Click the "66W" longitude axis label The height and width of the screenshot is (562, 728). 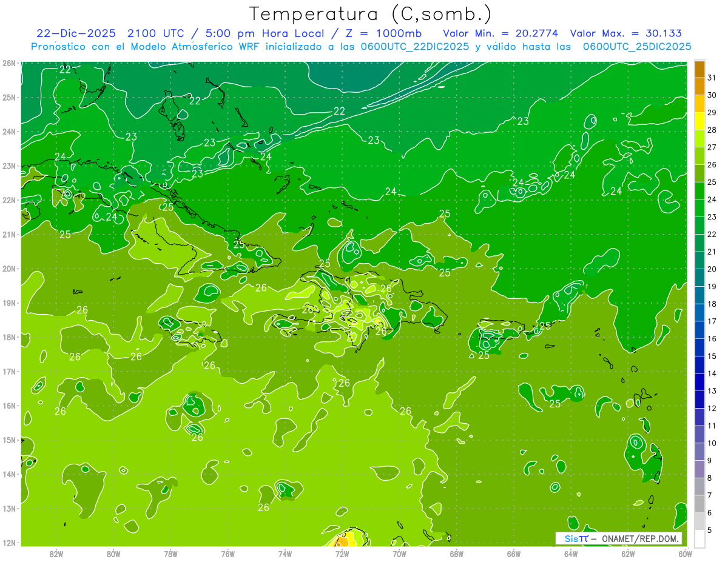[514, 554]
